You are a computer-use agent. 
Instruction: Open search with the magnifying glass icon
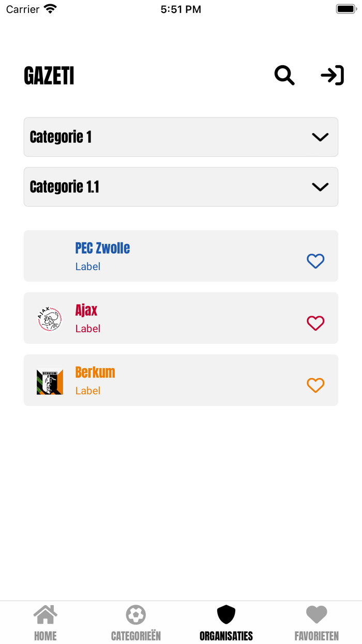pos(284,76)
